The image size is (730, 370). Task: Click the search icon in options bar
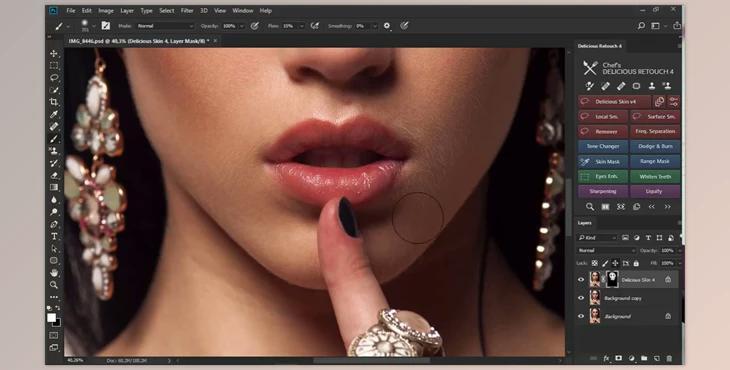tap(641, 26)
